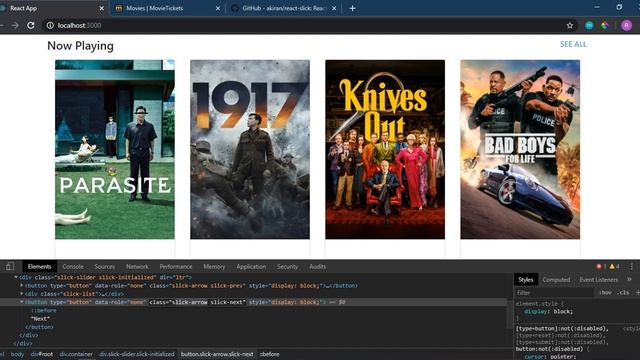Expand the slick-prev button node

pos(22,286)
